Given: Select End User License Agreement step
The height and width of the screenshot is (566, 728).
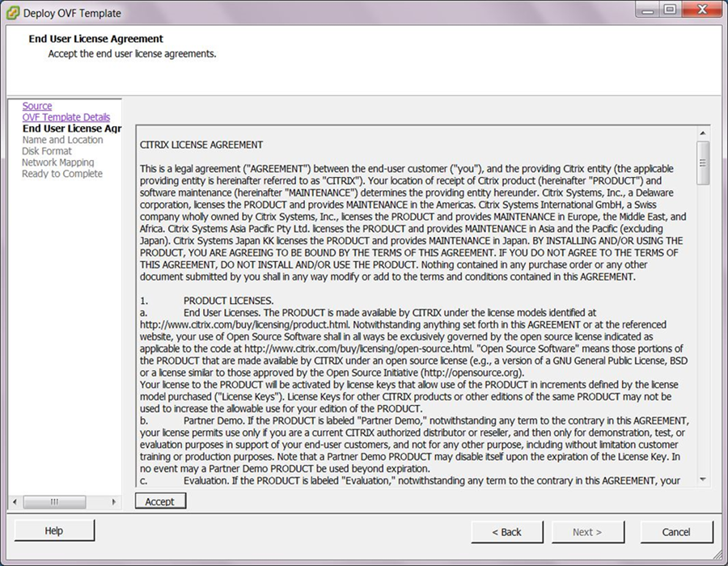Looking at the screenshot, I should (72, 129).
